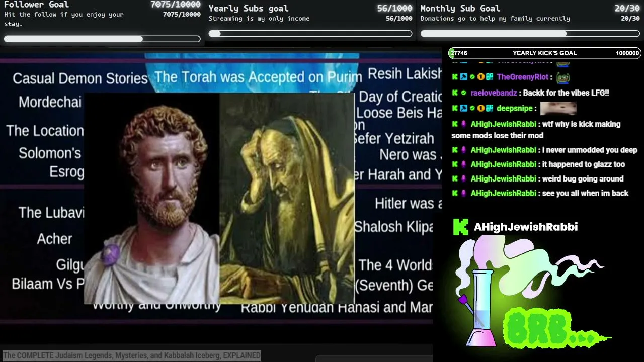Select the painting of the bearded rabbi

click(287, 199)
